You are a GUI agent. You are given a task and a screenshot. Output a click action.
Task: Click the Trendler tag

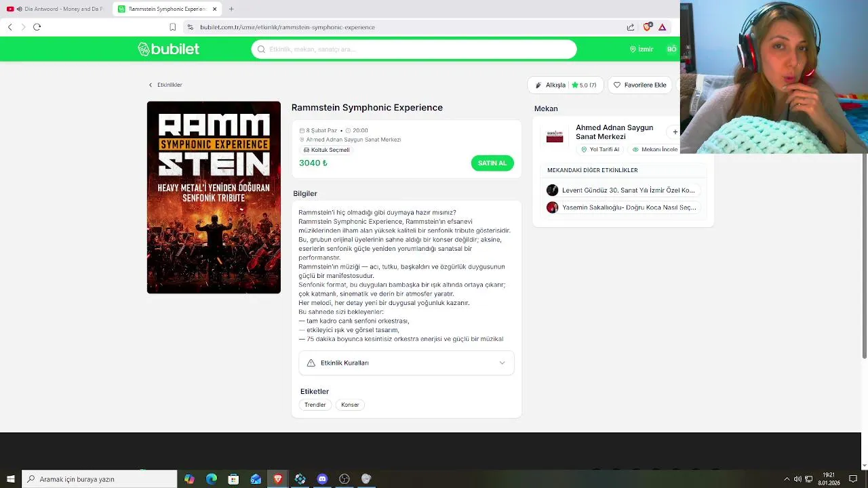pos(315,405)
